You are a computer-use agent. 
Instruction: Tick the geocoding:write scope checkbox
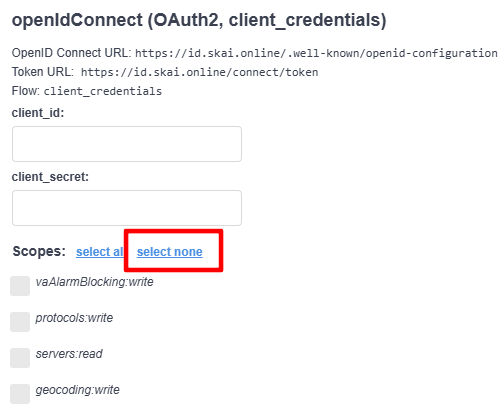(x=20, y=394)
